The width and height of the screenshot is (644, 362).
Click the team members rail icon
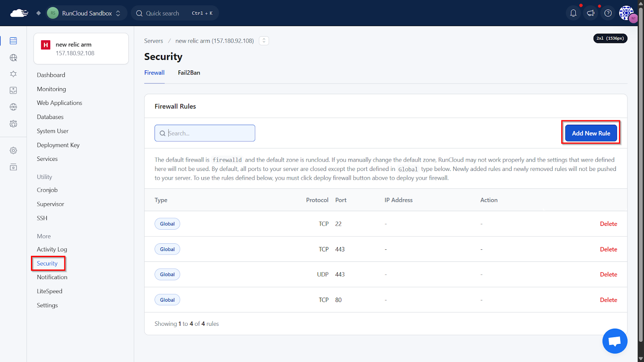13,124
